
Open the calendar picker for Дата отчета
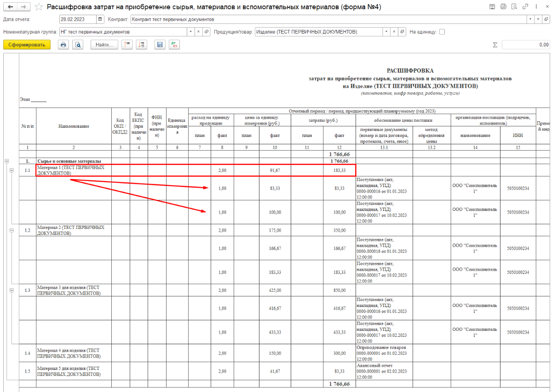(x=101, y=19)
